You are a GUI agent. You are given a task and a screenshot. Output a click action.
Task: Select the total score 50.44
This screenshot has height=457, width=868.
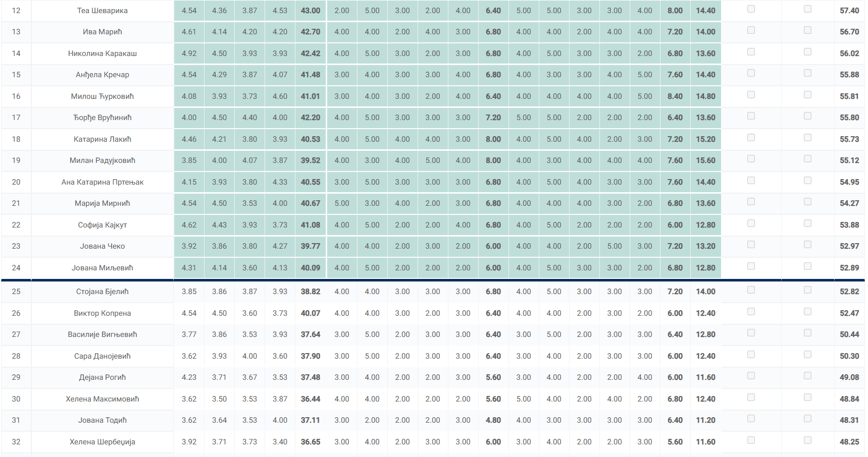tap(849, 334)
